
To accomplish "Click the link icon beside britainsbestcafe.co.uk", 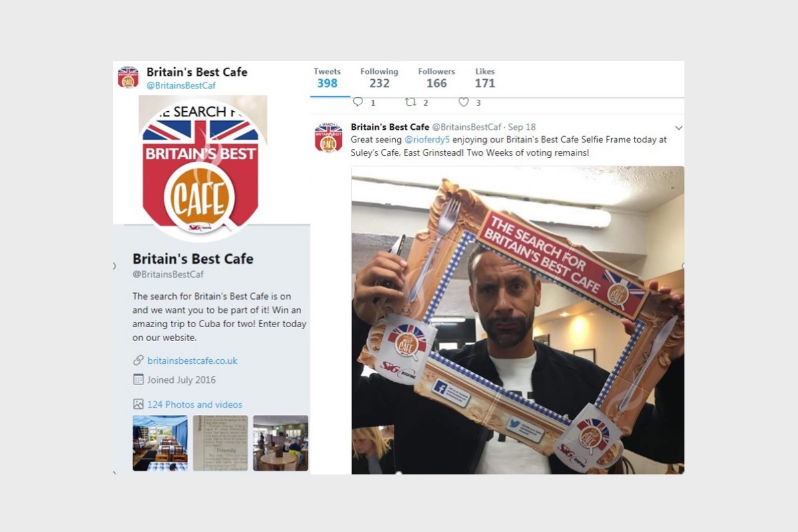I will tap(138, 360).
